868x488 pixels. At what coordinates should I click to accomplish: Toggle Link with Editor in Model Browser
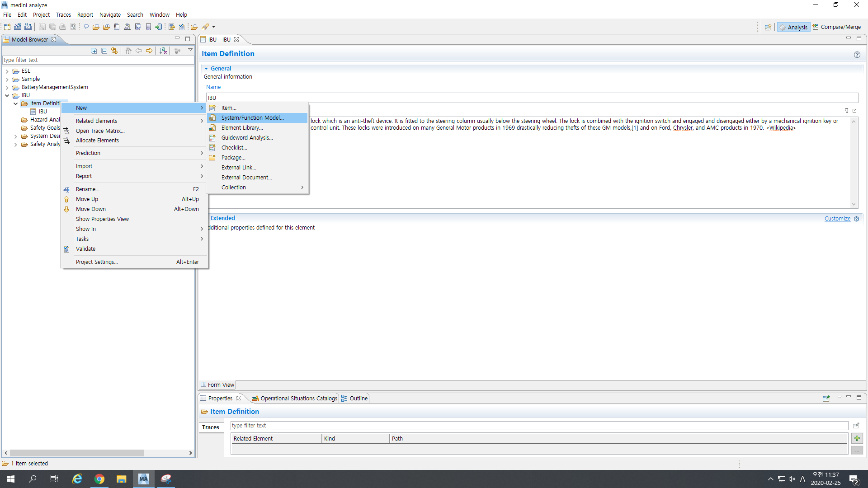(x=115, y=51)
